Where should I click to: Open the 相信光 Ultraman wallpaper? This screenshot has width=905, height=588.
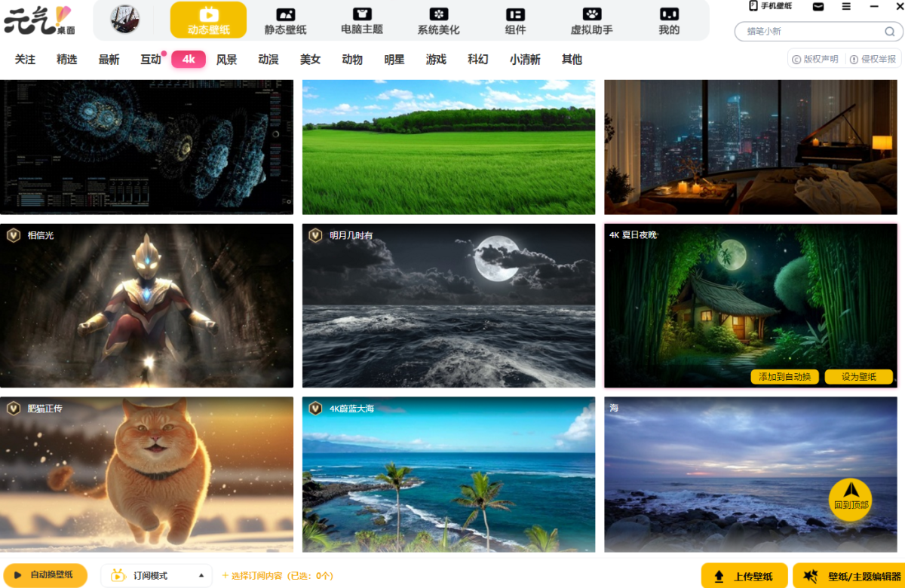(146, 305)
